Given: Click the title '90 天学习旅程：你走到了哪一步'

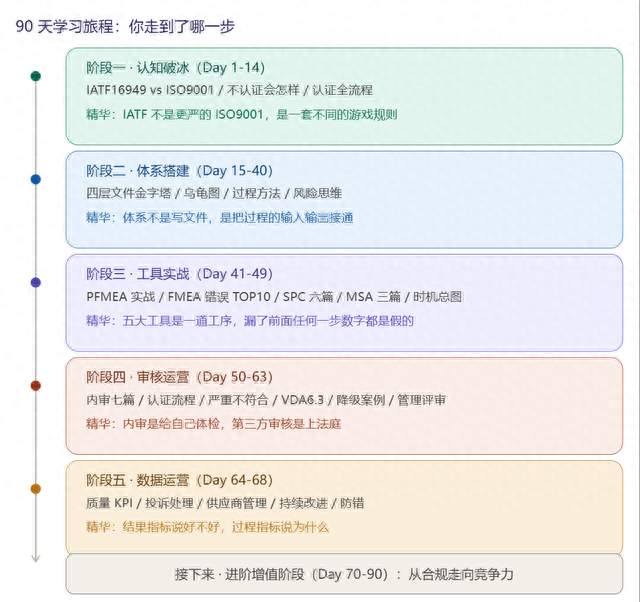Looking at the screenshot, I should click(x=125, y=27).
